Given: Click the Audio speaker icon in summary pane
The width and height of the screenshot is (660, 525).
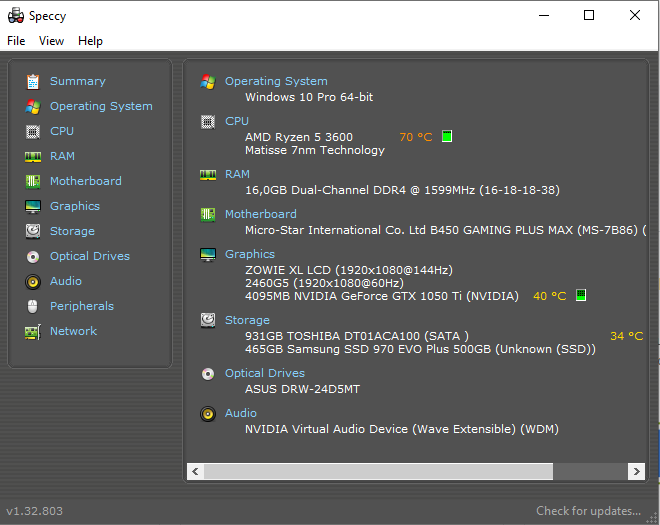Looking at the screenshot, I should coord(208,414).
